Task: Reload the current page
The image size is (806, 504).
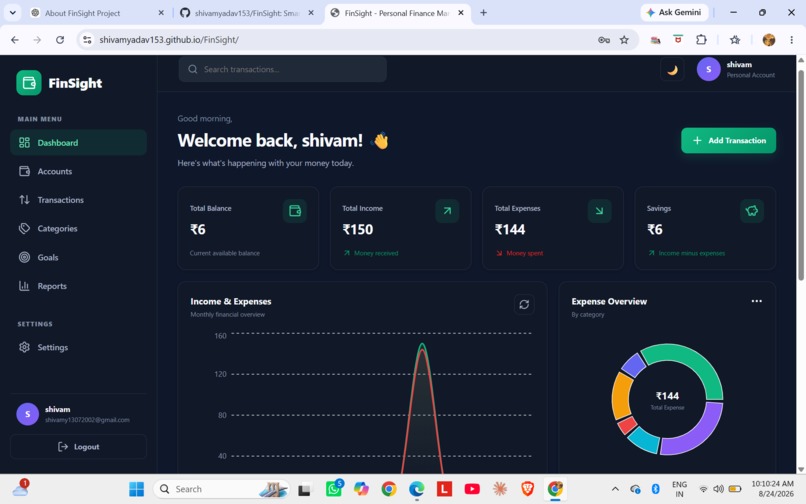Action: (x=60, y=40)
